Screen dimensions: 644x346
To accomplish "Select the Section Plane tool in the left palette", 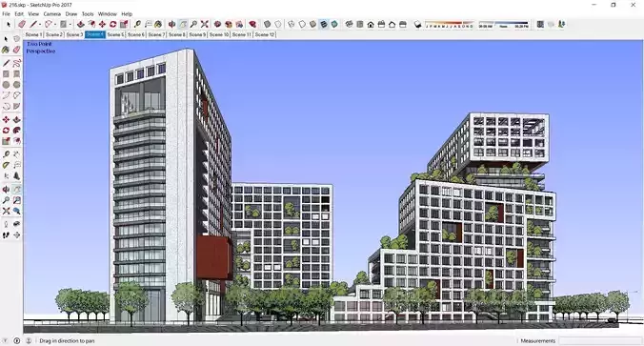I will point(16,235).
